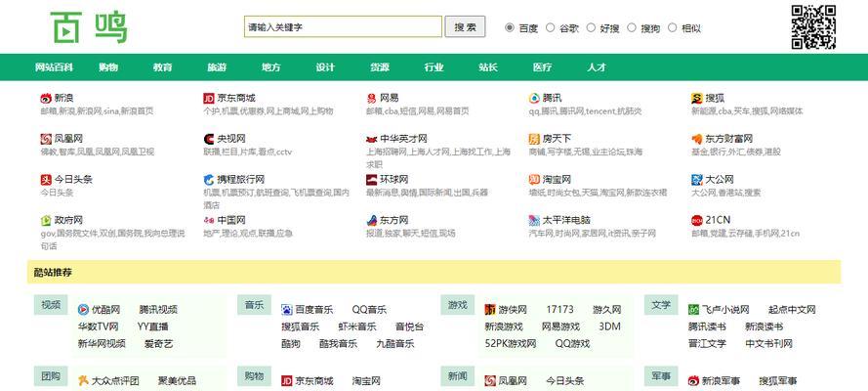Open the 聚美优品 link
Screen dimensions: 868x391
click(x=177, y=381)
